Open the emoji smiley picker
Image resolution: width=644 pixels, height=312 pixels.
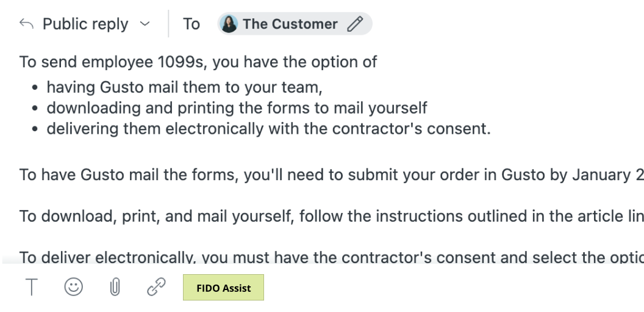click(74, 286)
